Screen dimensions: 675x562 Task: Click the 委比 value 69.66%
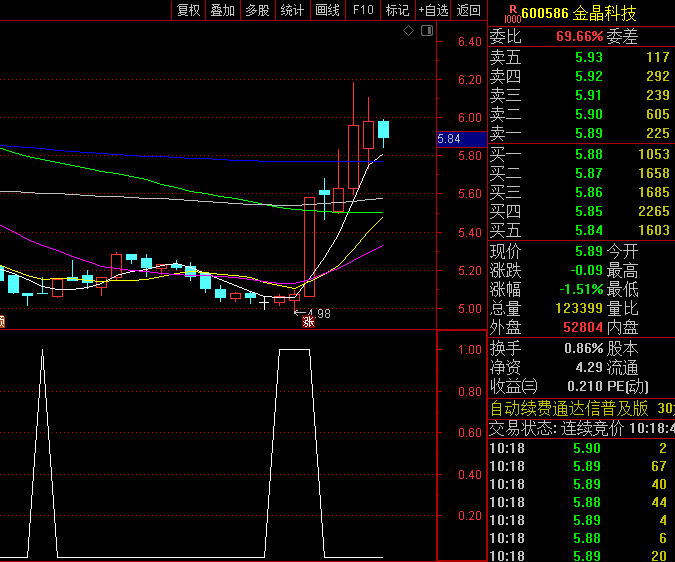(579, 36)
